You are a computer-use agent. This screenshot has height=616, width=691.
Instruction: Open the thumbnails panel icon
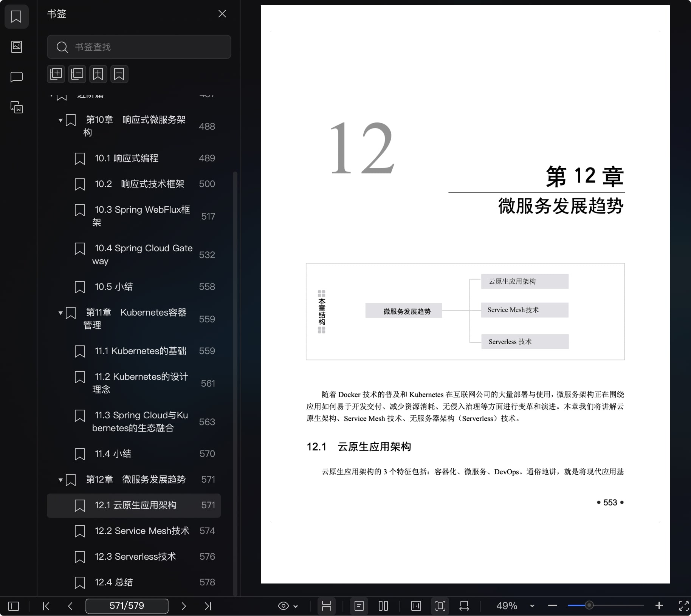tap(16, 47)
